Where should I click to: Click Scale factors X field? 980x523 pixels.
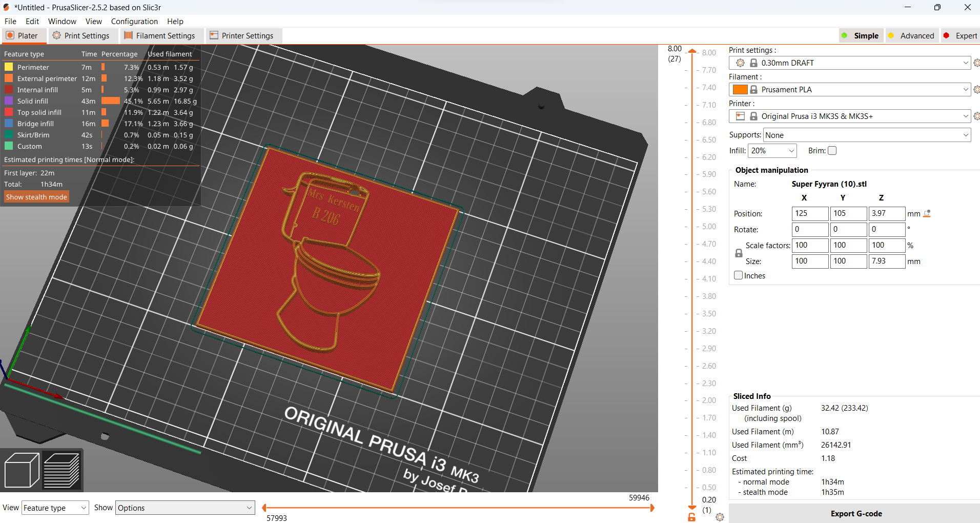pos(810,245)
